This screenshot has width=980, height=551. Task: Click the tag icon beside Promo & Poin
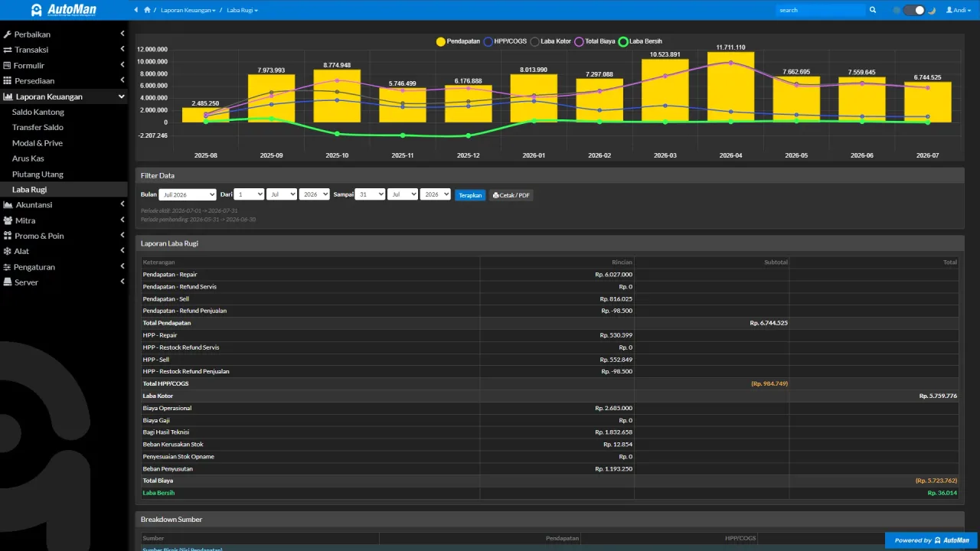coord(7,236)
